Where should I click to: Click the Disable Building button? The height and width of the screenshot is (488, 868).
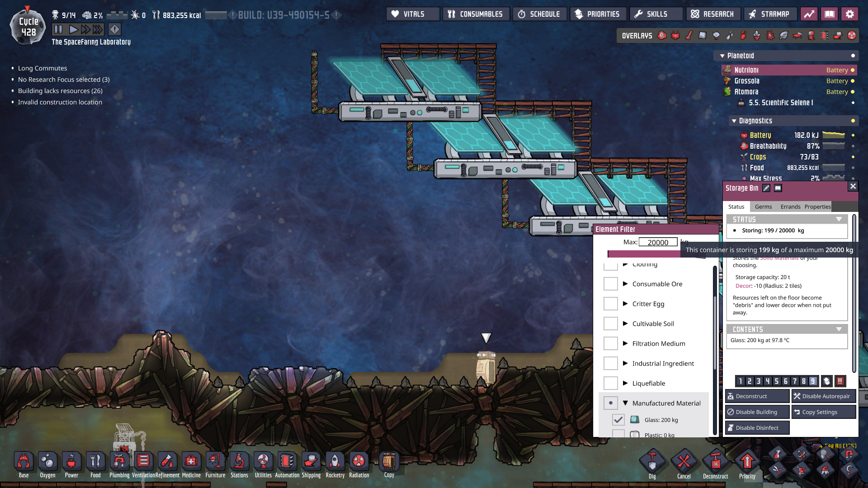(x=757, y=412)
